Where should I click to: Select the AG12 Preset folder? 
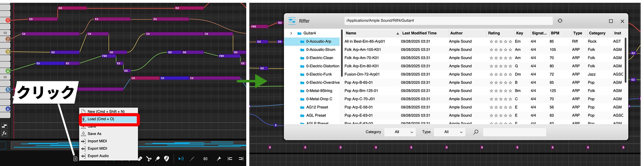(x=312, y=107)
